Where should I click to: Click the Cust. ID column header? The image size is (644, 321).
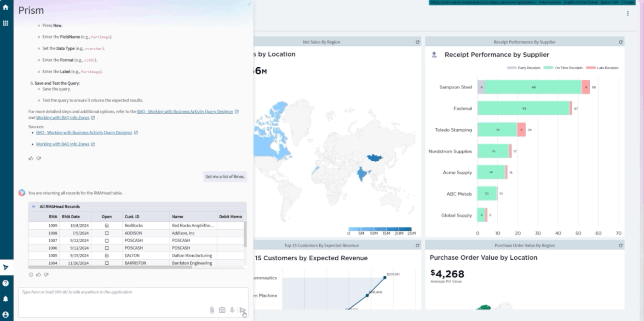pyautogui.click(x=132, y=216)
